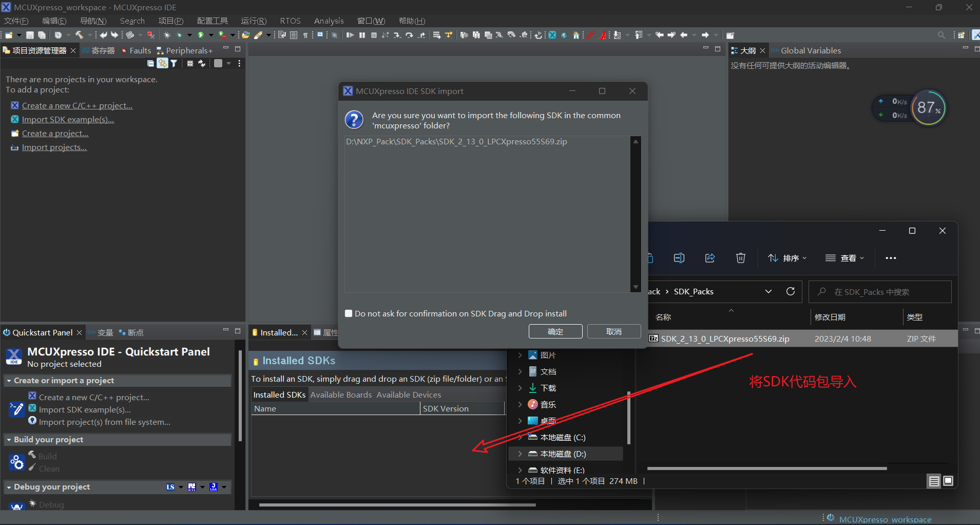This screenshot has width=980, height=525.
Task: Click the SDK import dialog vertical scrollbar
Action: point(636,214)
